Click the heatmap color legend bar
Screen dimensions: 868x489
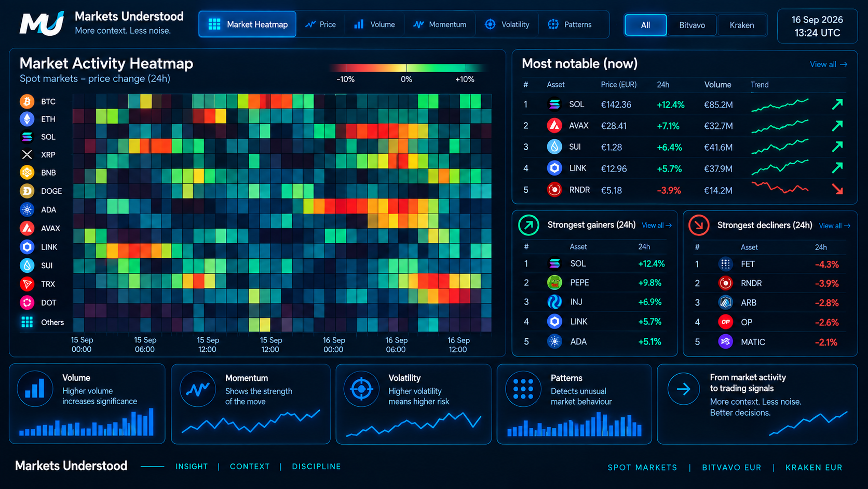tap(408, 68)
